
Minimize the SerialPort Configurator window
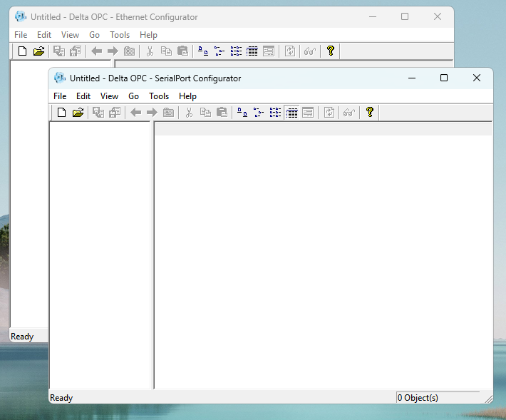pyautogui.click(x=412, y=78)
